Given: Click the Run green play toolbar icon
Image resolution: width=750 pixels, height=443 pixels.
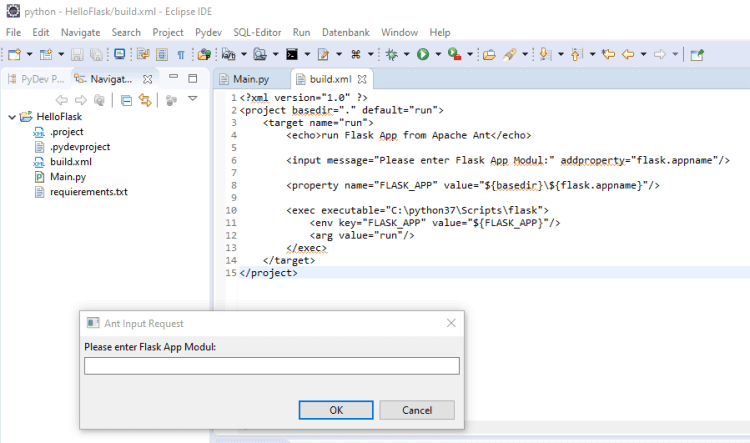Looking at the screenshot, I should [422, 54].
